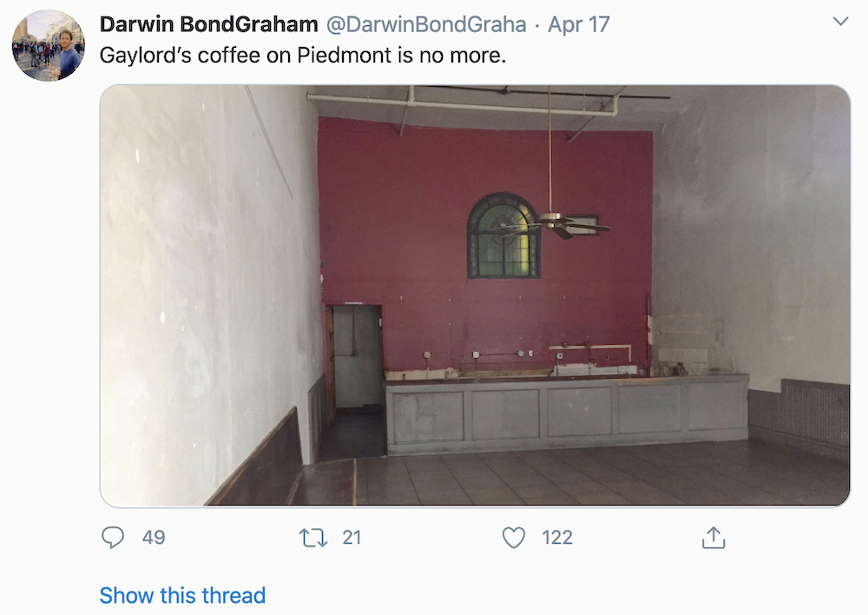The height and width of the screenshot is (615, 868).
Task: Open Darwin BondGraham's profile avatar
Action: [49, 46]
